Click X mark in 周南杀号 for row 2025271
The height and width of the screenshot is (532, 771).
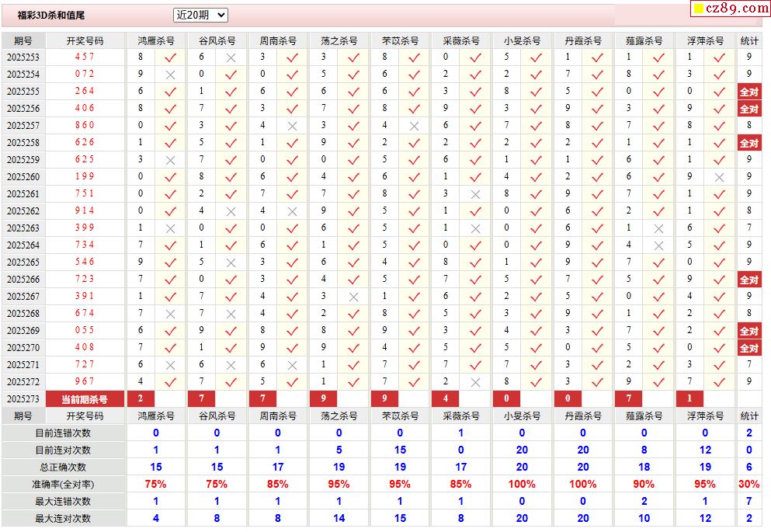click(292, 365)
